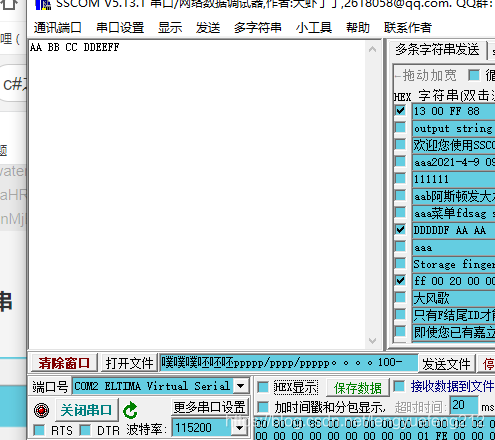Open the 联系作者 menu

click(408, 28)
